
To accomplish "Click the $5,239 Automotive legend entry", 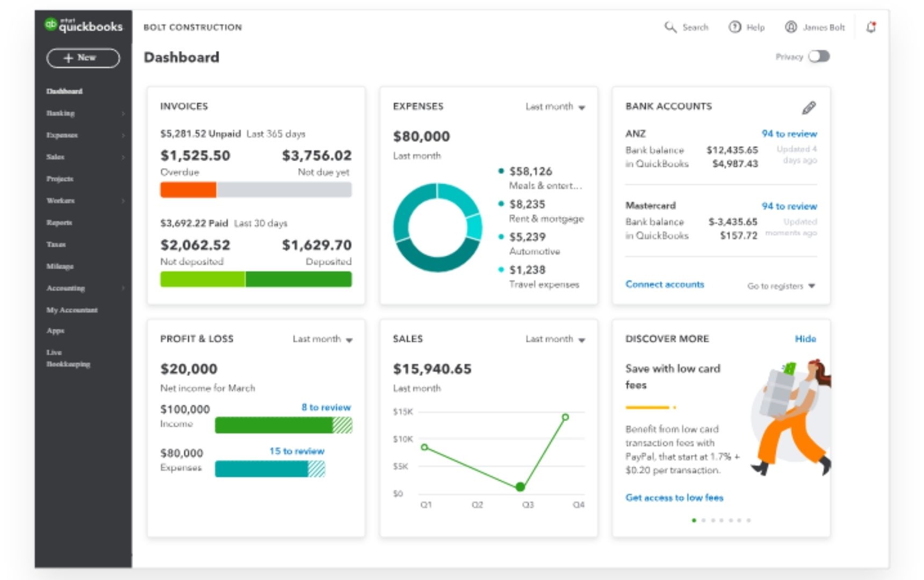I will (x=529, y=244).
